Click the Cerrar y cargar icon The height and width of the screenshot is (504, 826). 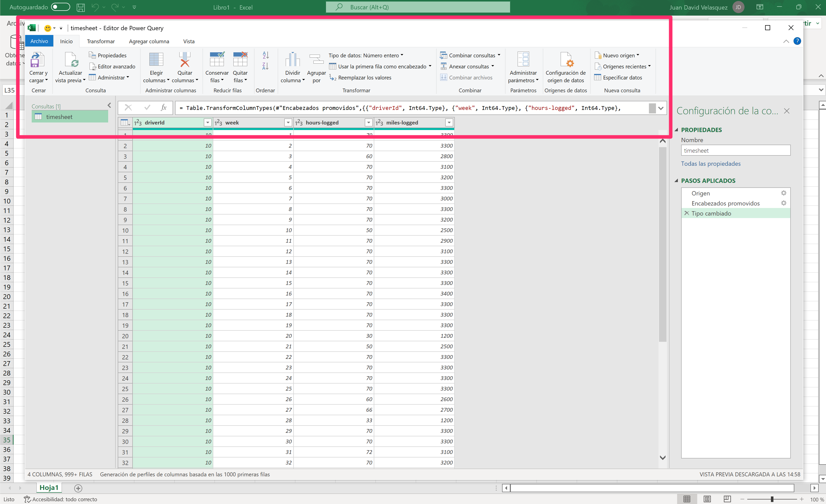click(x=37, y=60)
